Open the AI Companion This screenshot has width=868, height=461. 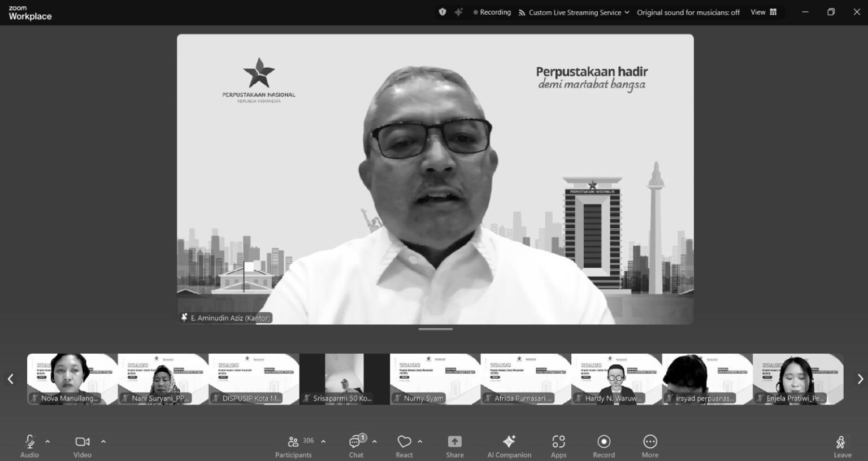[509, 446]
